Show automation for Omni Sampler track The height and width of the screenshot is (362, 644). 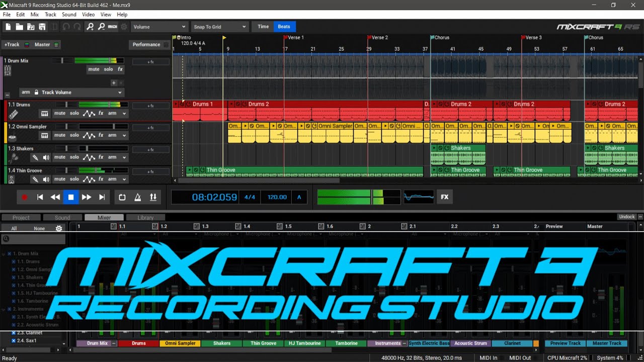pyautogui.click(x=89, y=135)
